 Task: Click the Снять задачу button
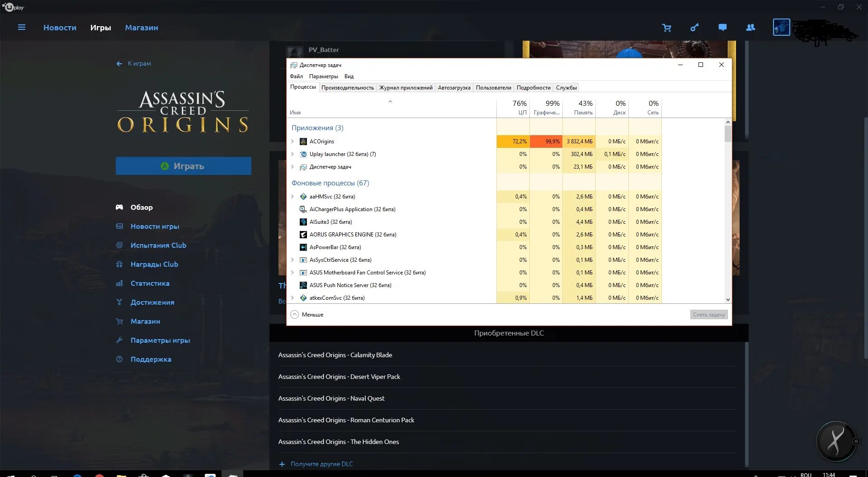(x=709, y=315)
